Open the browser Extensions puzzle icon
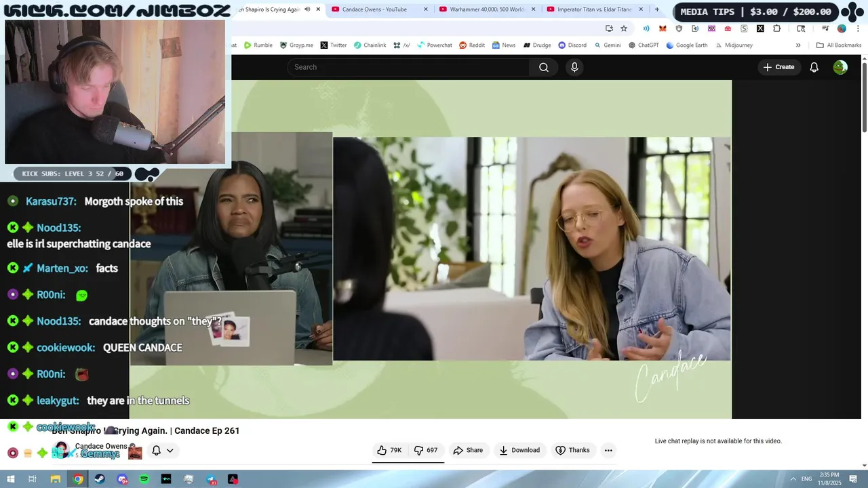The height and width of the screenshot is (488, 868). [777, 28]
